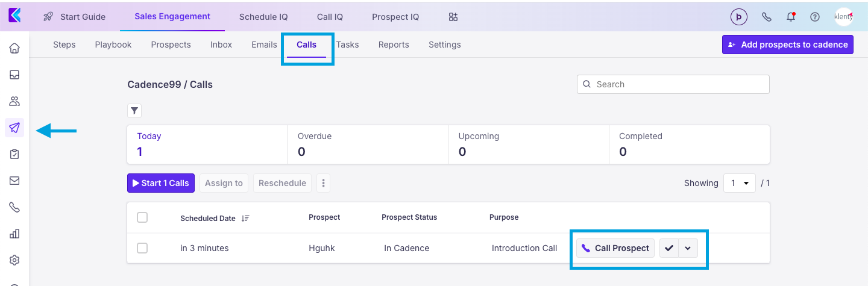
Task: Click Add prospects to cadence
Action: pyautogui.click(x=787, y=45)
